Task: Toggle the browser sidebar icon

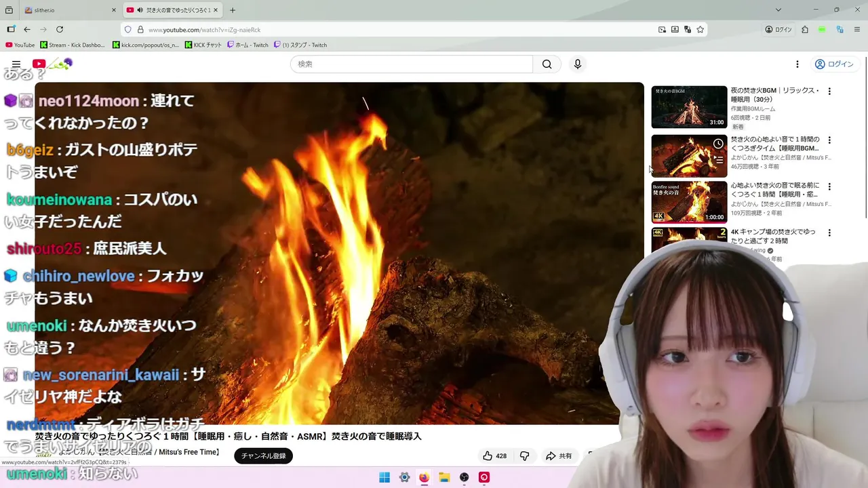Action: 11,29
